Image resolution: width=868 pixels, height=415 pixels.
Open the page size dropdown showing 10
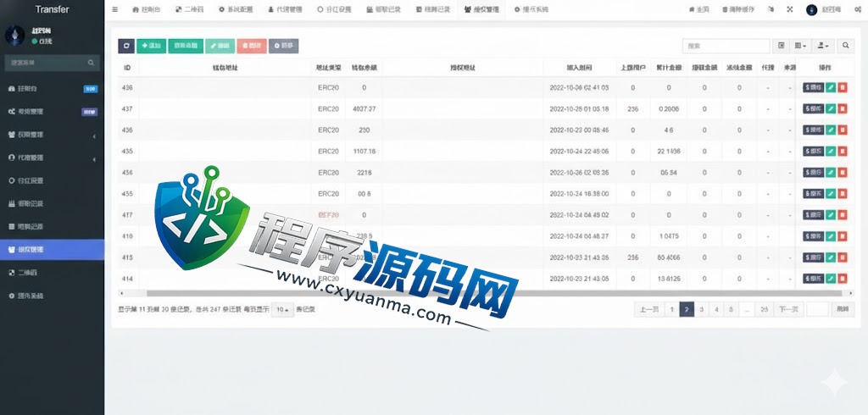click(282, 310)
